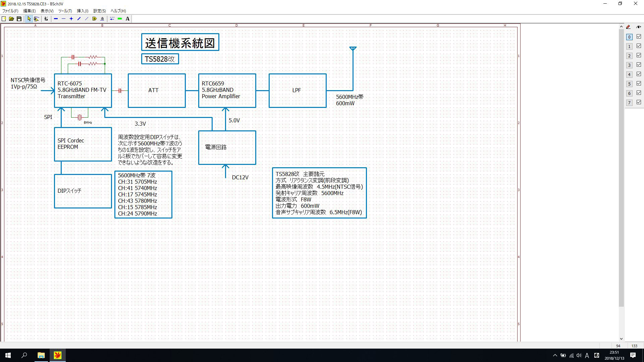Set layer 5 as edit layer

tap(629, 84)
